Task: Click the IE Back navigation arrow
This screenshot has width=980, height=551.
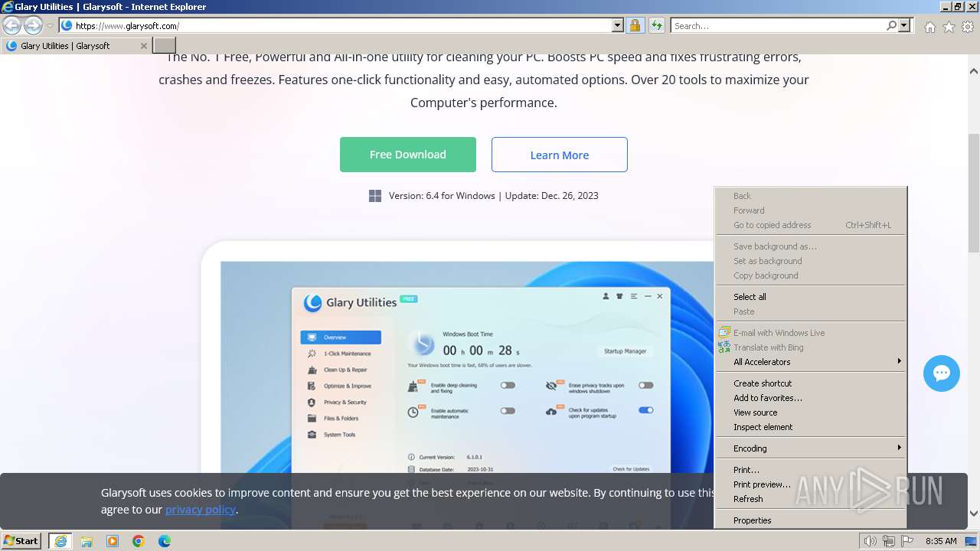Action: pos(12,25)
